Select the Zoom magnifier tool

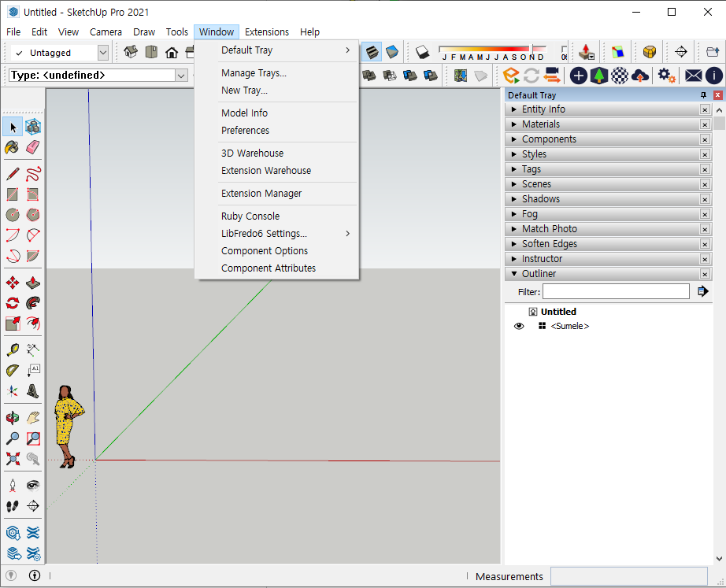pyautogui.click(x=13, y=438)
